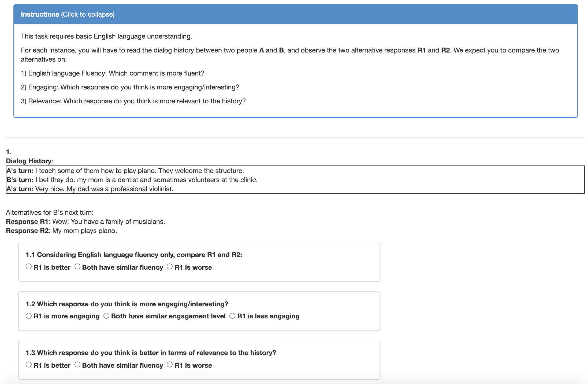Choose 'Both have similar fluency' in question 1.3

coord(77,365)
